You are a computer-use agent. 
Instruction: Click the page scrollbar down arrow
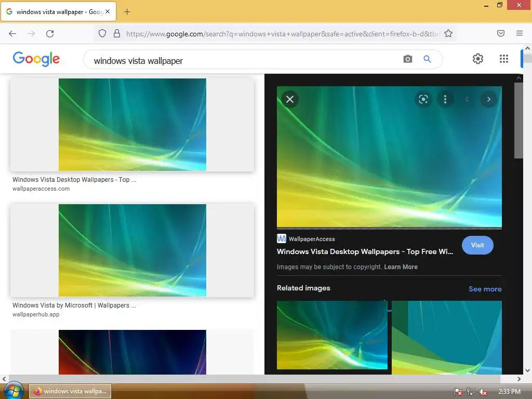point(528,370)
